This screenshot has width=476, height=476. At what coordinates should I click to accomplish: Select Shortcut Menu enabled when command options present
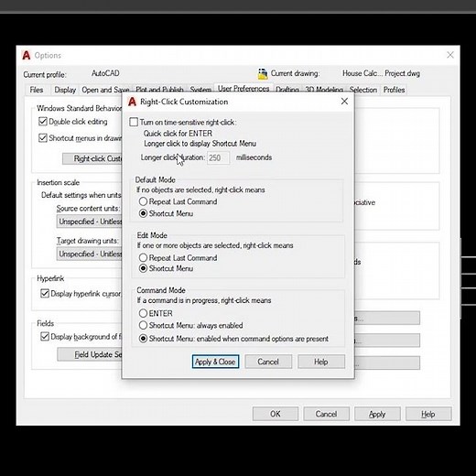[143, 339]
